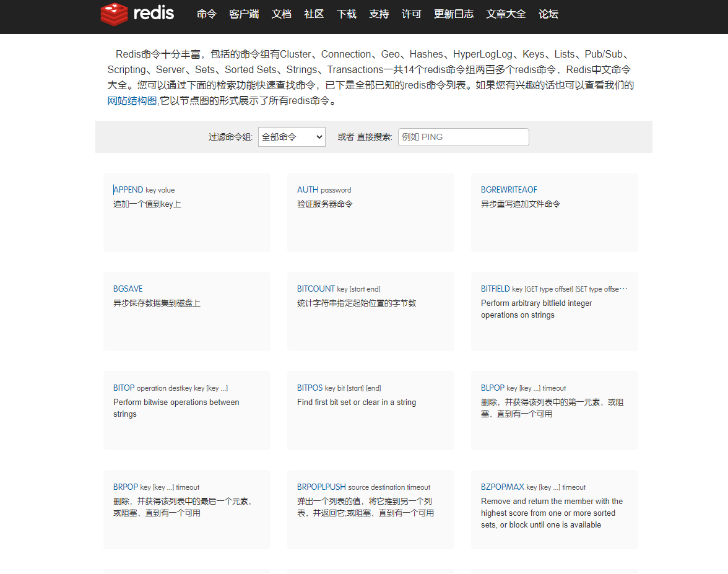Open the 支持 navigation item
Screen dimensions: 728x574
point(379,14)
